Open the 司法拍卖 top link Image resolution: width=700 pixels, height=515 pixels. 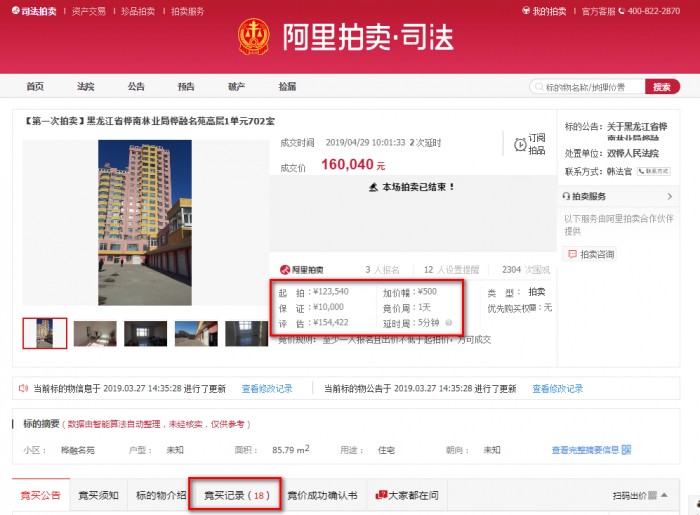(34, 11)
